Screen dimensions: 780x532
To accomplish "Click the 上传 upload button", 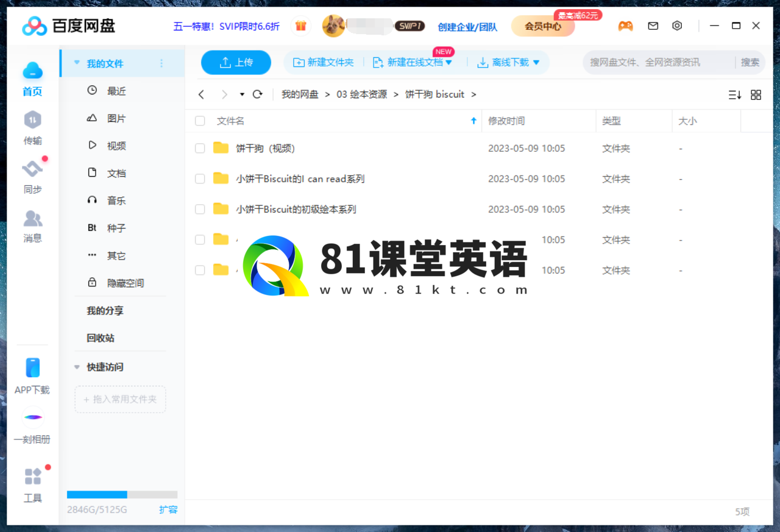I will click(236, 62).
